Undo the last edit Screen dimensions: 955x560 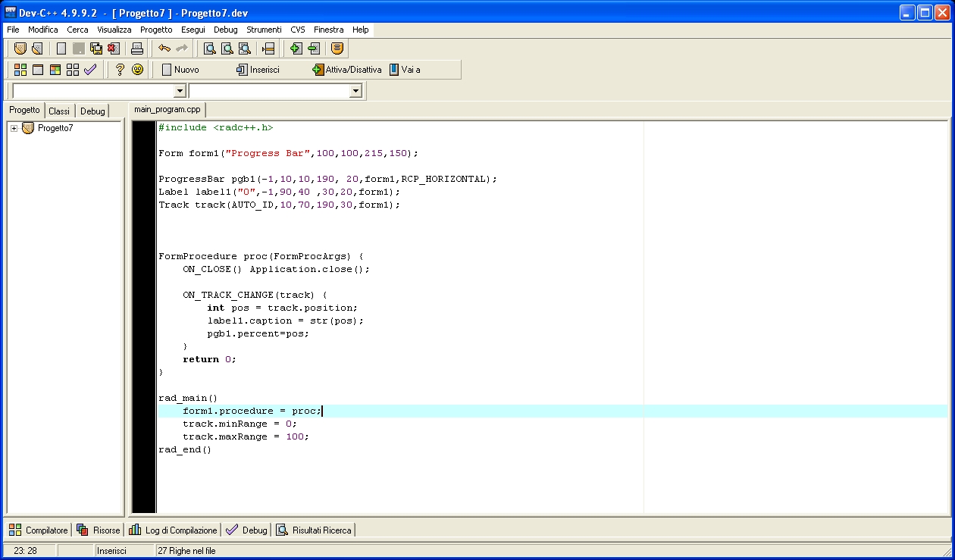[x=164, y=48]
